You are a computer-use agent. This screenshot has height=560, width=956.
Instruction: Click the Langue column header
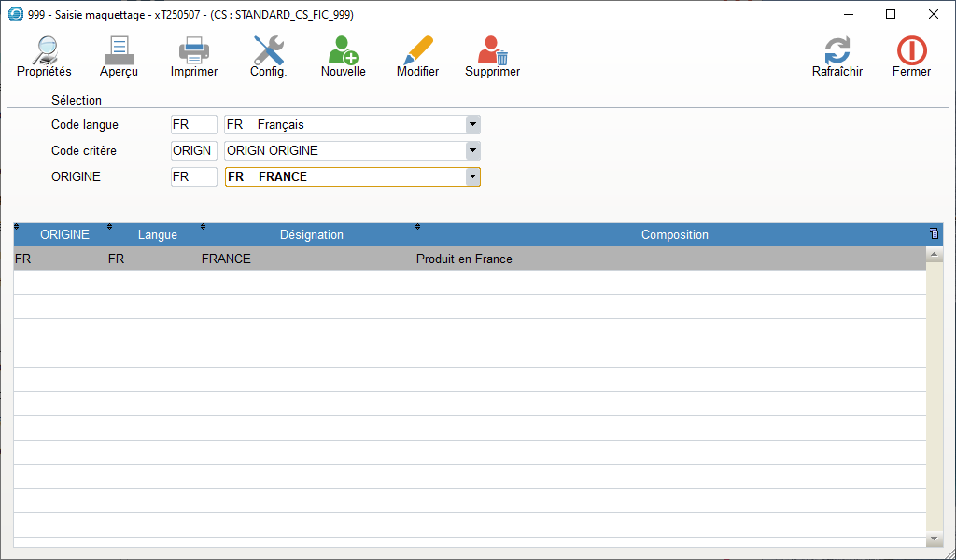pyautogui.click(x=157, y=235)
